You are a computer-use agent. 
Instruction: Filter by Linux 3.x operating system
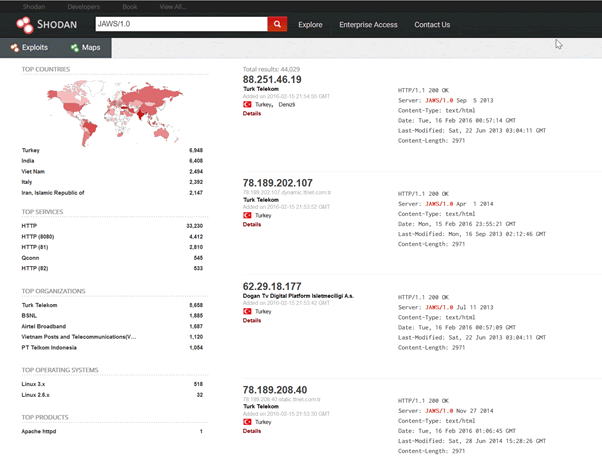point(35,384)
